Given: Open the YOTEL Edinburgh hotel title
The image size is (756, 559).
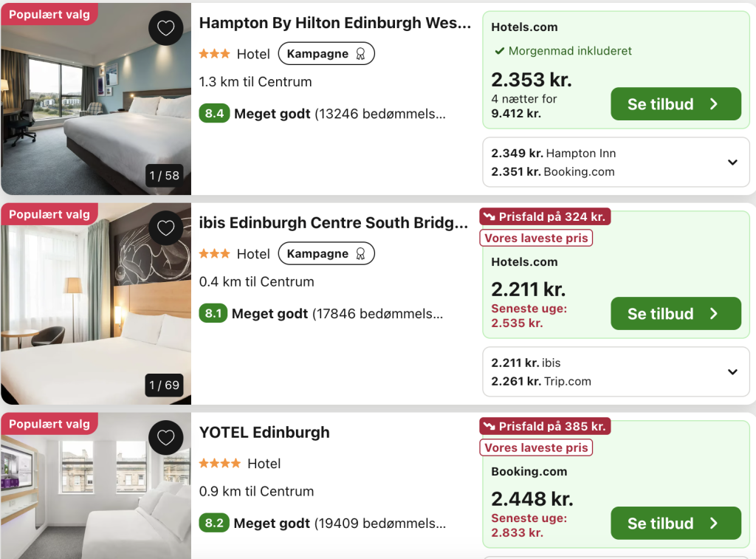Looking at the screenshot, I should coord(264,433).
